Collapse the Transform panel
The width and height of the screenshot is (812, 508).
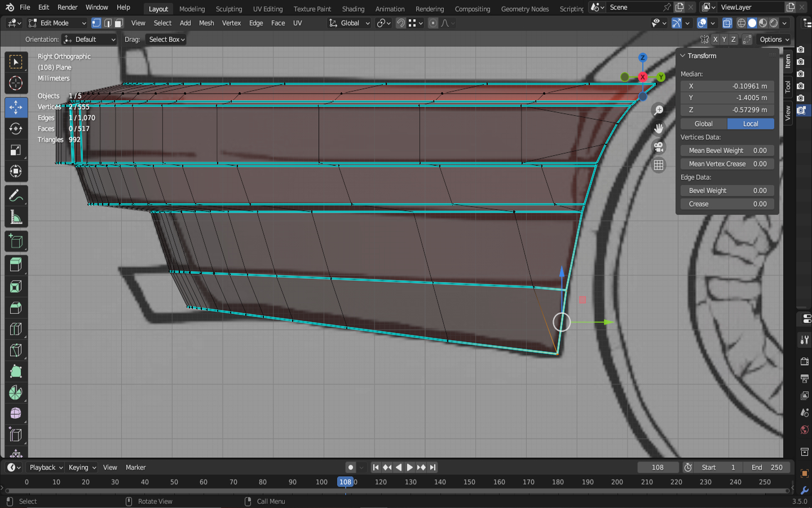683,56
